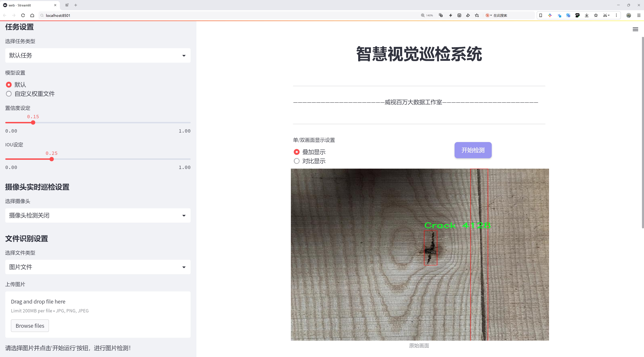Click the user profile avatar
644x357 pixels.
(x=628, y=15)
